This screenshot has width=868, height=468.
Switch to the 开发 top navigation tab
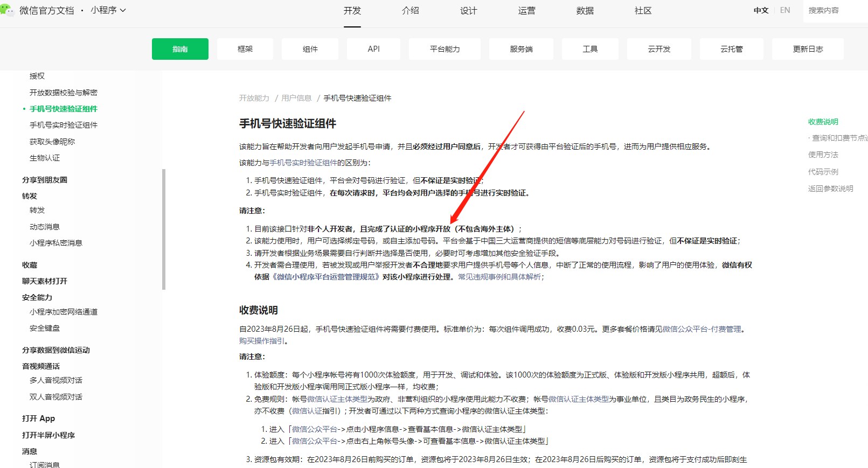pos(352,11)
